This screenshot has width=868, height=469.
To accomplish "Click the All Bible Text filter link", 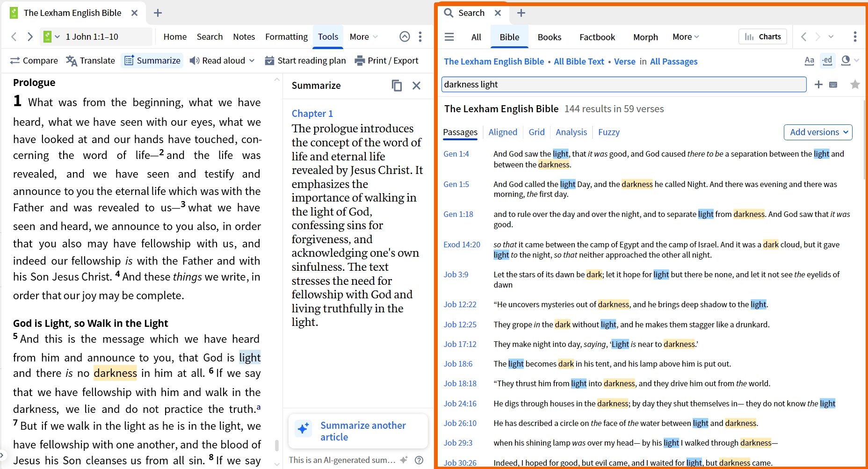I will (x=579, y=61).
